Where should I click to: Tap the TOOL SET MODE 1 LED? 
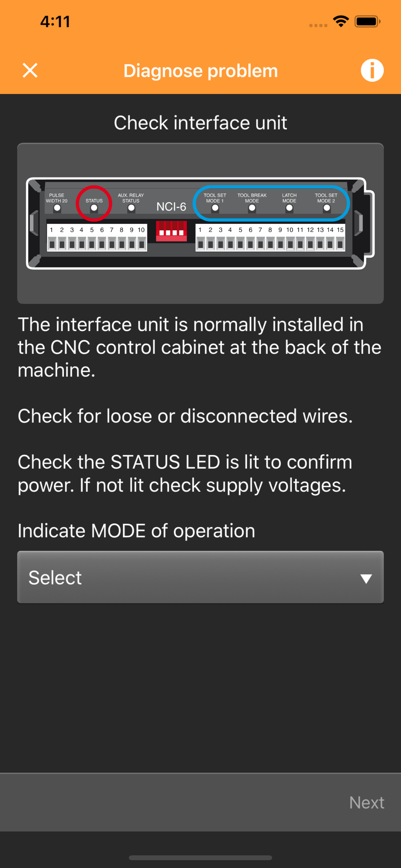click(215, 208)
